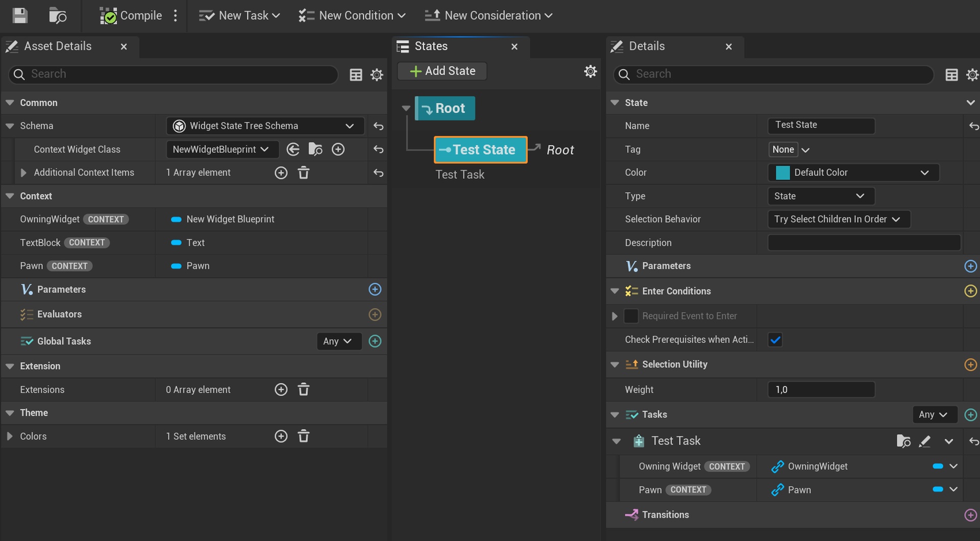Uncheck Check Prerequisites when Activating
The image size is (980, 541).
coord(775,340)
